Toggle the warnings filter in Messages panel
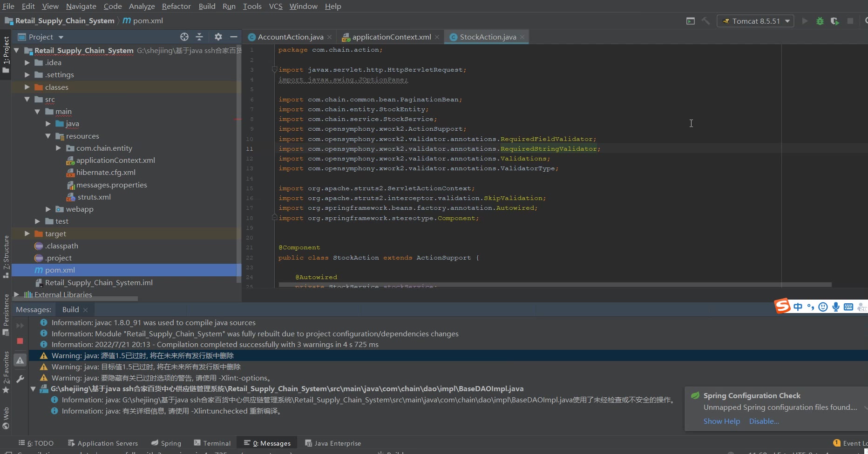 [20, 361]
